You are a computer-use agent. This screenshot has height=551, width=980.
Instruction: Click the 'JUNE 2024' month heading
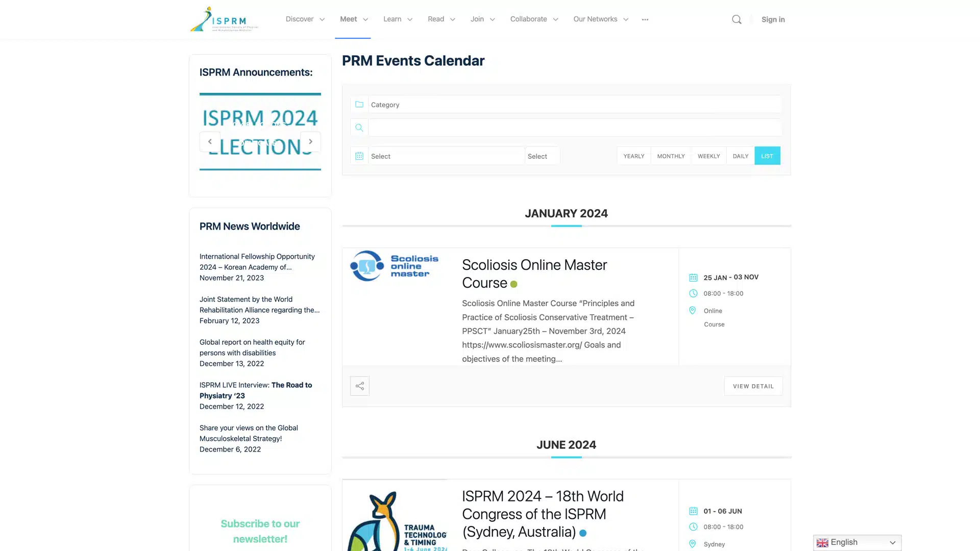tap(567, 445)
